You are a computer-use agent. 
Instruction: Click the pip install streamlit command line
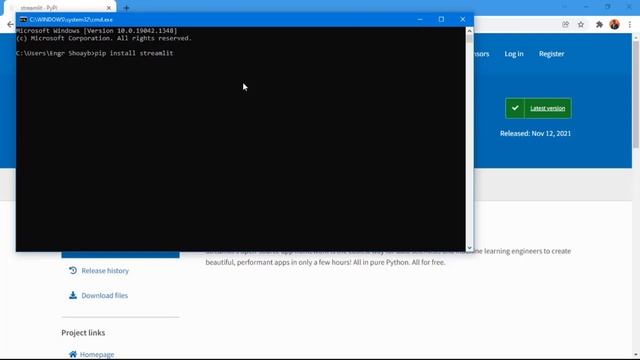95,53
